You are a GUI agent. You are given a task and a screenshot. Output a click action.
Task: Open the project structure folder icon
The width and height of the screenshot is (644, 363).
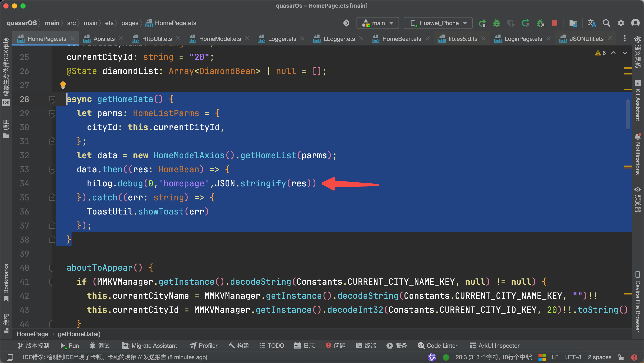coord(573,23)
